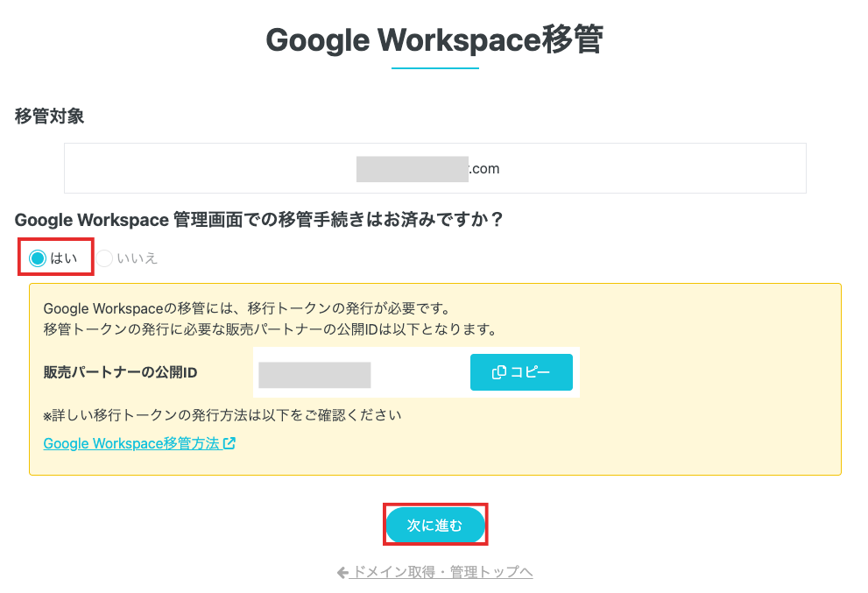Open the Google Workspace移管方法 link
Screen dimensions: 868x593
point(131,443)
